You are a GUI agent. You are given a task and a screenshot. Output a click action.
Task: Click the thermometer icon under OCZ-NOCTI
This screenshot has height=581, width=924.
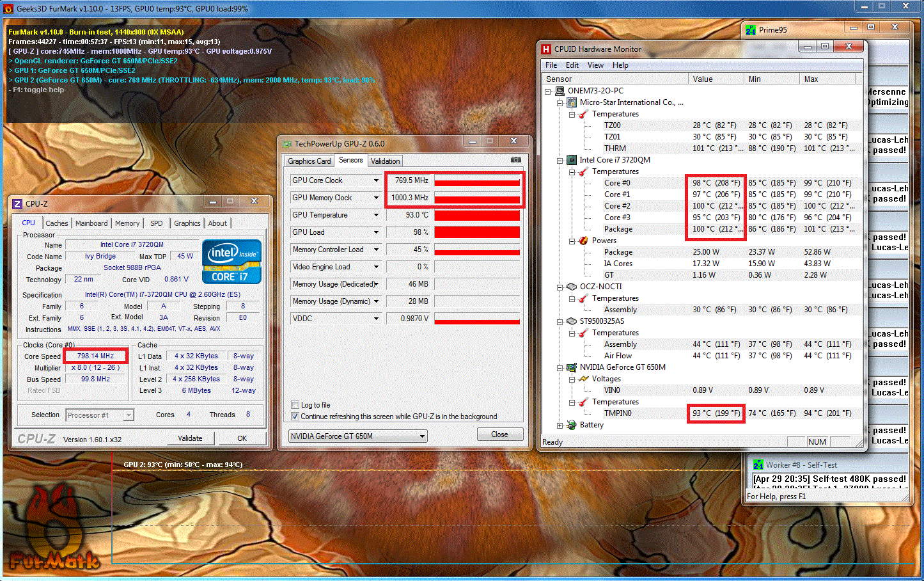[x=583, y=298]
